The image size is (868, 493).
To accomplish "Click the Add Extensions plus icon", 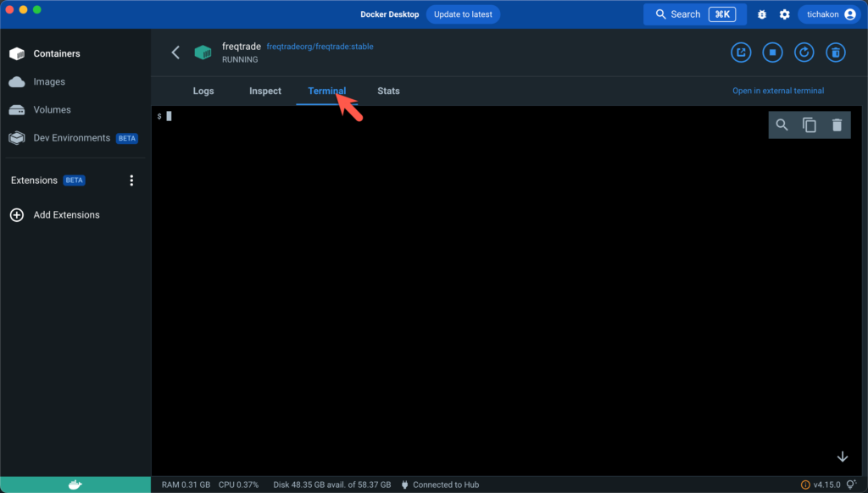I will 17,214.
